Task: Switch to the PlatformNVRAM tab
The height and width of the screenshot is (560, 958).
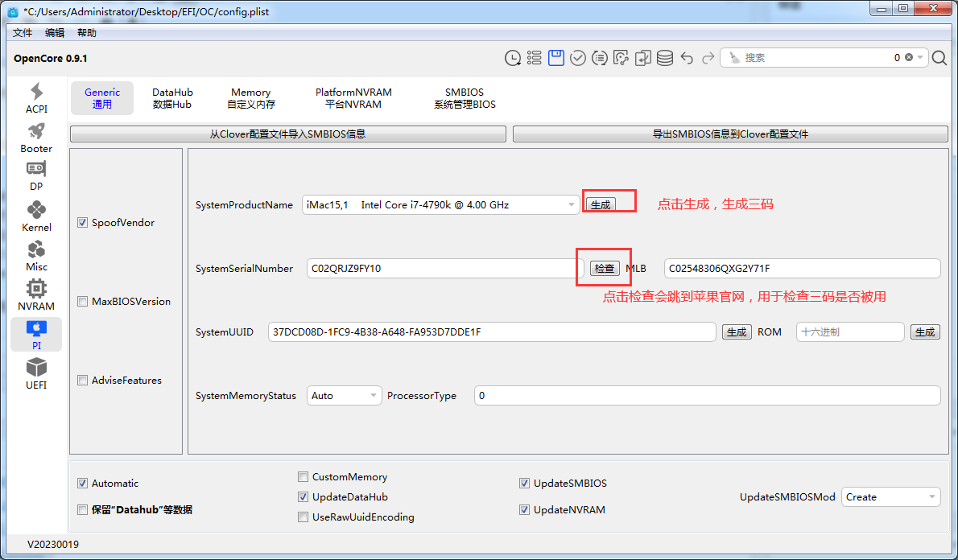Action: [353, 98]
